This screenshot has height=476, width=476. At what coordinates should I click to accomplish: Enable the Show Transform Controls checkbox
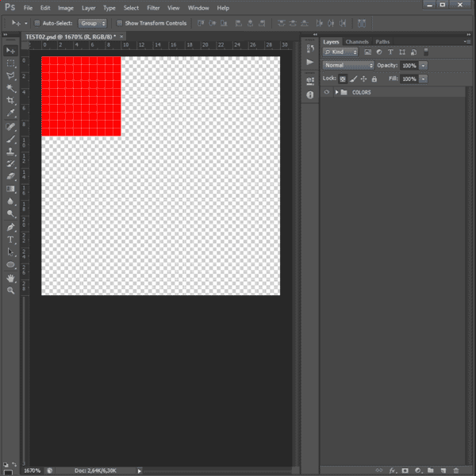(x=120, y=23)
